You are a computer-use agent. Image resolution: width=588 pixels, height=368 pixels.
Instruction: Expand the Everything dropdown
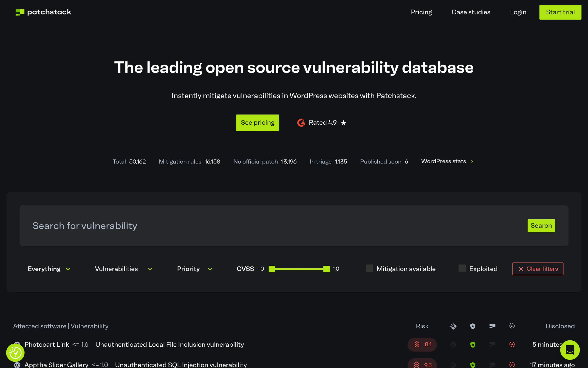(x=49, y=269)
